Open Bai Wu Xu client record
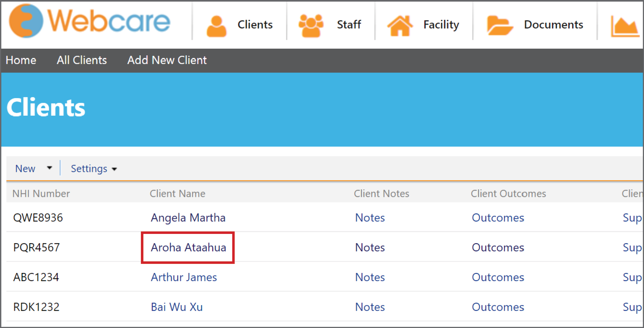The width and height of the screenshot is (644, 328). point(177,307)
